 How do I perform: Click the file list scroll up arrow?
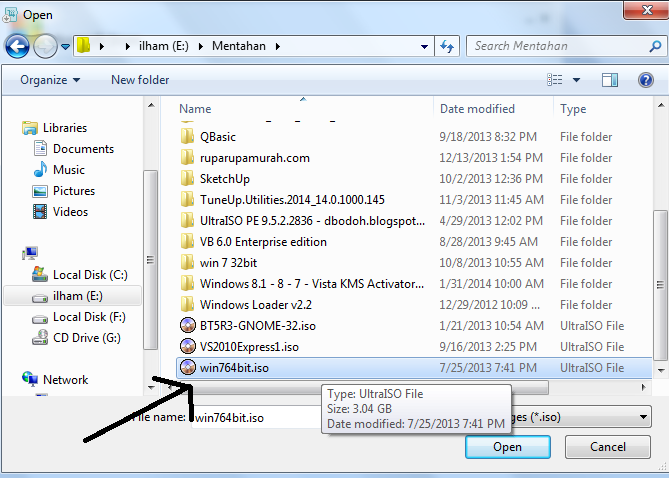(x=661, y=105)
